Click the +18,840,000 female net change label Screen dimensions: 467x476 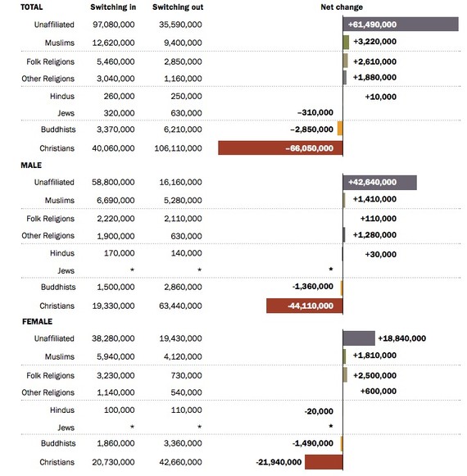[x=401, y=338]
